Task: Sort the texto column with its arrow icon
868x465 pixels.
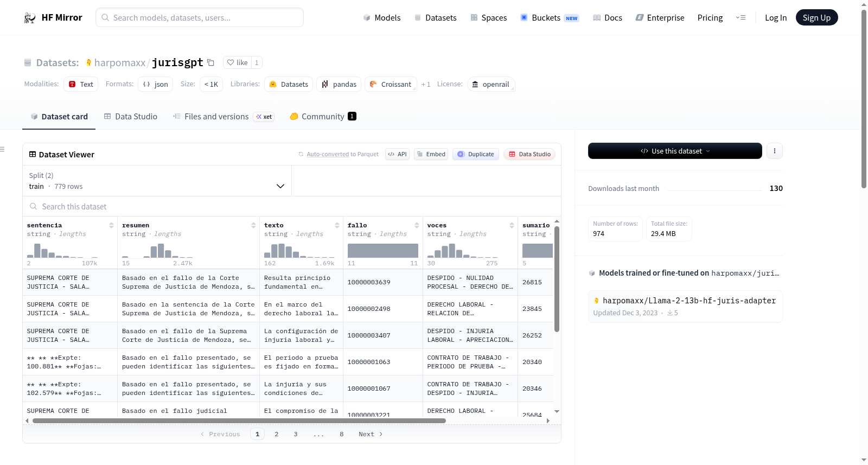Action: coord(337,225)
